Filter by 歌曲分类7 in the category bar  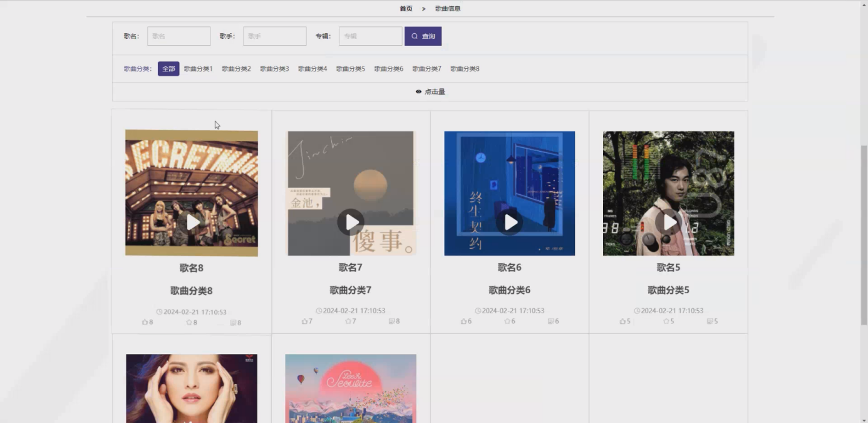[x=426, y=69]
